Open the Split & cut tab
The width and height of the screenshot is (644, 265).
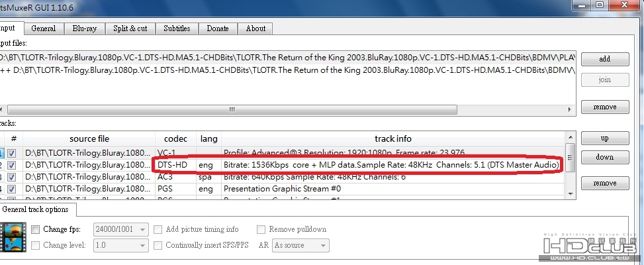tap(130, 28)
